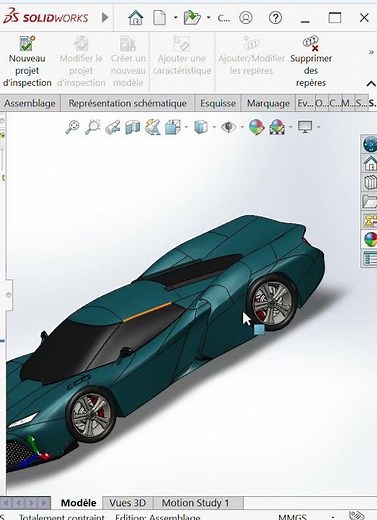The image size is (377, 520).
Task: Click Ajouter une caractéristique
Action: point(182,57)
